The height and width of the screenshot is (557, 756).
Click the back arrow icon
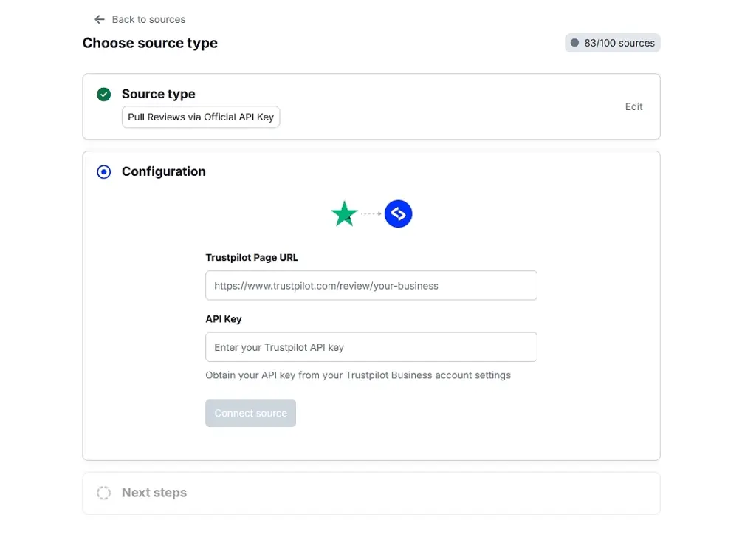click(99, 19)
